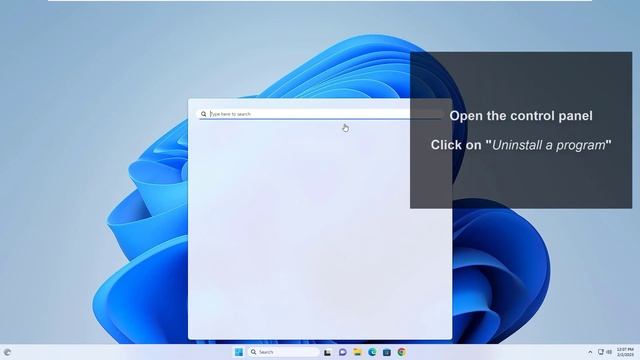Open the clock and date flyout
Viewport: 640px width, 360px height.
pyautogui.click(x=625, y=352)
